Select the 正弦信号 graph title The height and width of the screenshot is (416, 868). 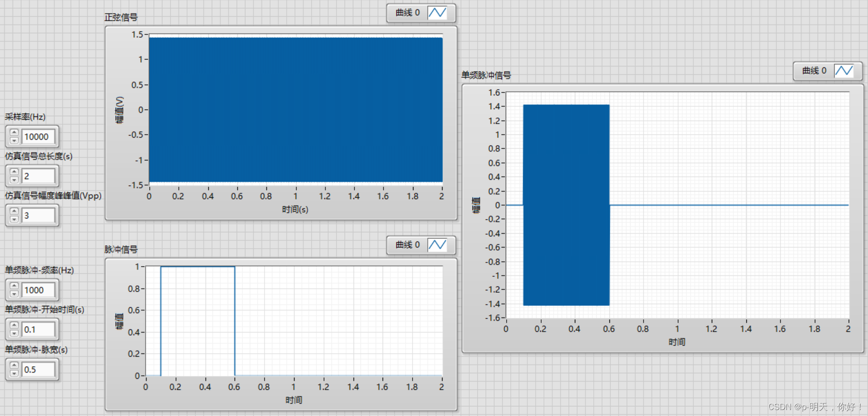point(121,18)
